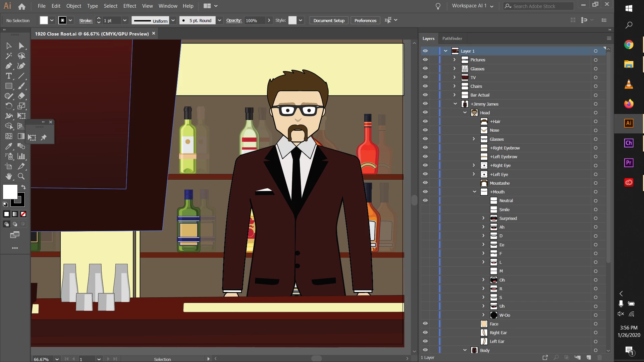Select the Type tool
This screenshot has width=644, height=362.
9,76
